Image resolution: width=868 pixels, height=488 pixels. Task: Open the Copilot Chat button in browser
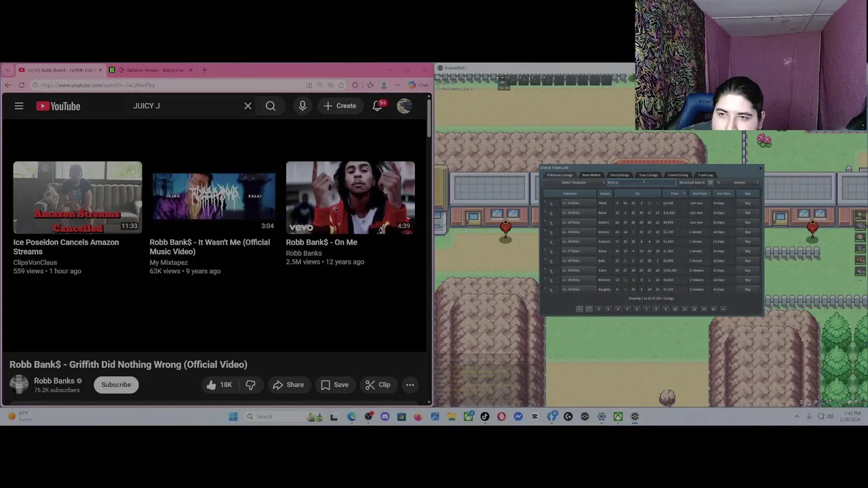(418, 85)
